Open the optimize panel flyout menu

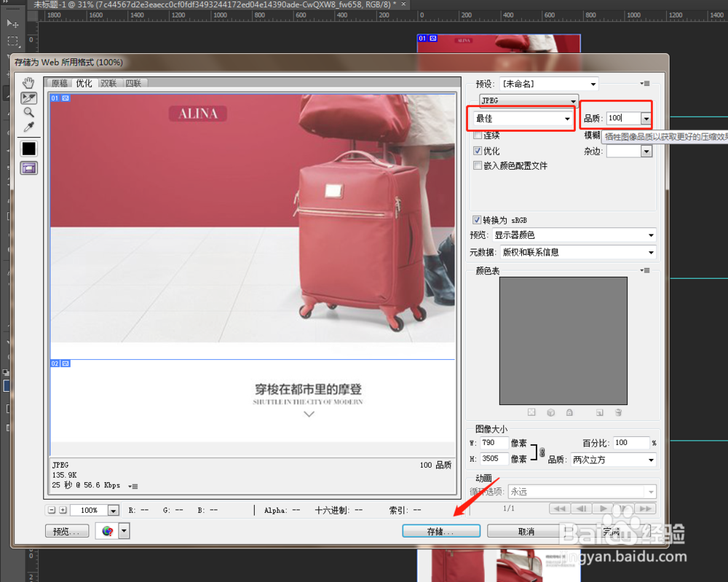tap(645, 84)
